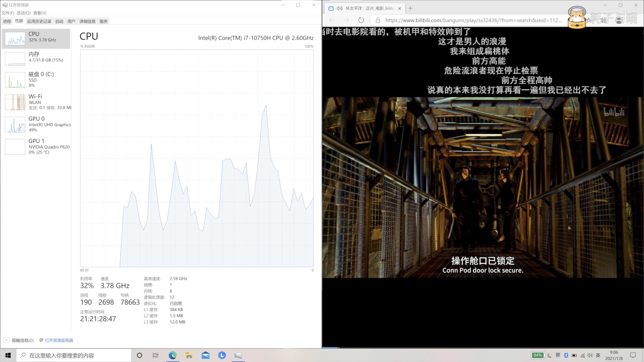644x362 pixels.
Task: Click the taskbar search box
Action: (74, 355)
